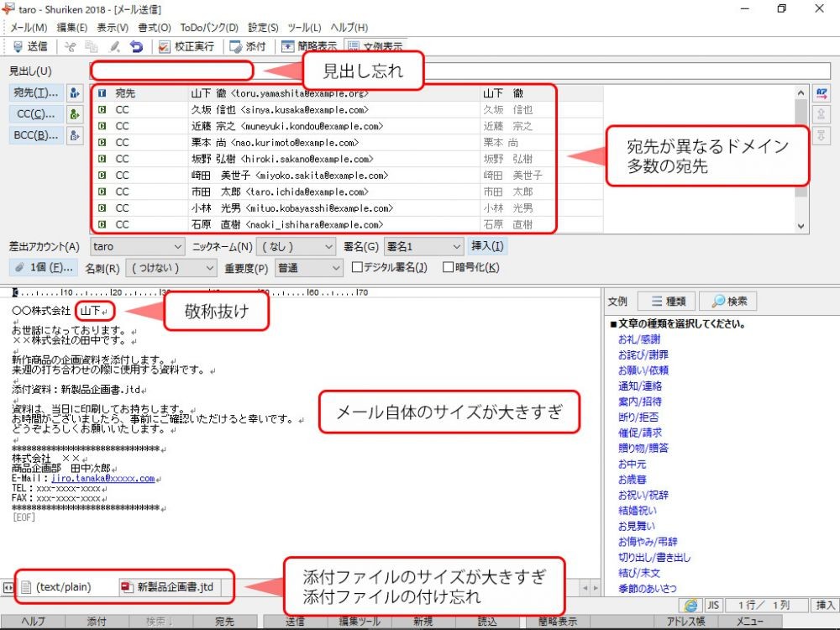Select the 新製品企画書.jtd attachment
This screenshot has height=630, width=840.
(x=170, y=587)
